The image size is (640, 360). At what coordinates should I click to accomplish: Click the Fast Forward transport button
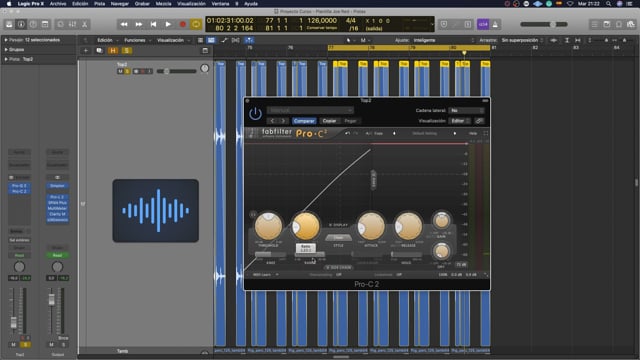pos(139,24)
